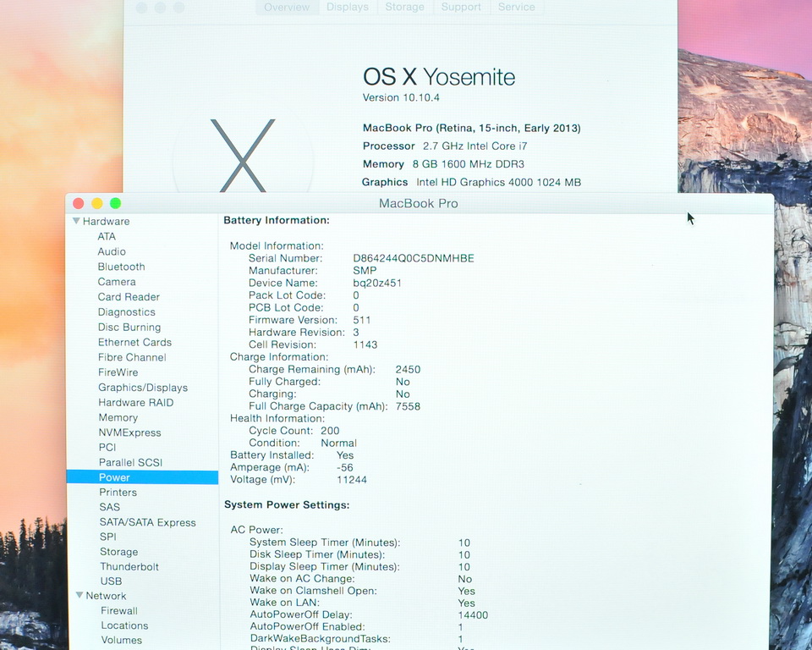This screenshot has height=650, width=812.
Task: Open PCI hardware entry
Action: (x=107, y=448)
